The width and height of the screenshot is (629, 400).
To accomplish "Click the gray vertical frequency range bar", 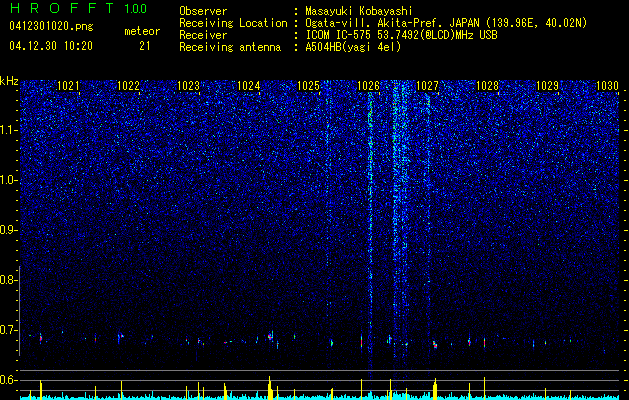I will 19,311.
